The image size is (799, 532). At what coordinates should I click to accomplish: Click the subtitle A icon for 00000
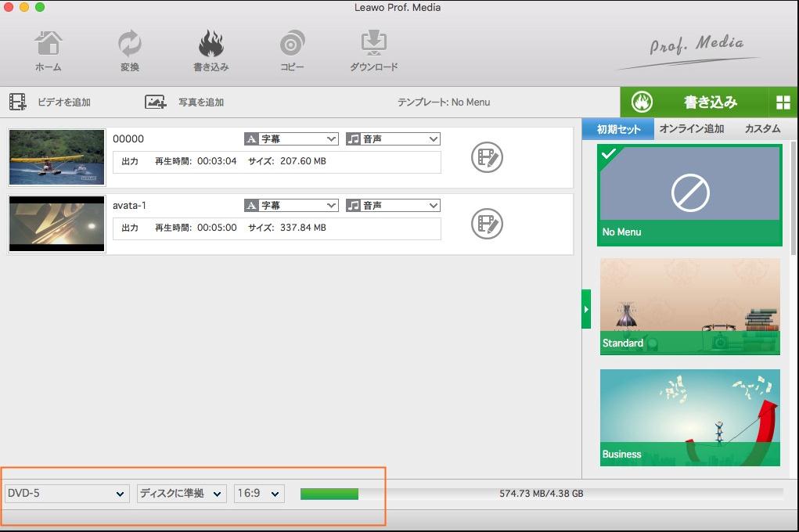251,139
